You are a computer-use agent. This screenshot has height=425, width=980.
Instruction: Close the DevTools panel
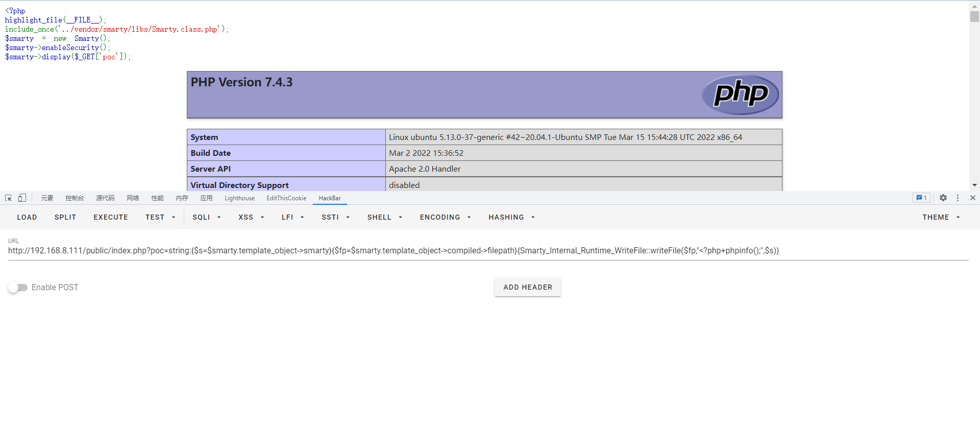click(972, 198)
